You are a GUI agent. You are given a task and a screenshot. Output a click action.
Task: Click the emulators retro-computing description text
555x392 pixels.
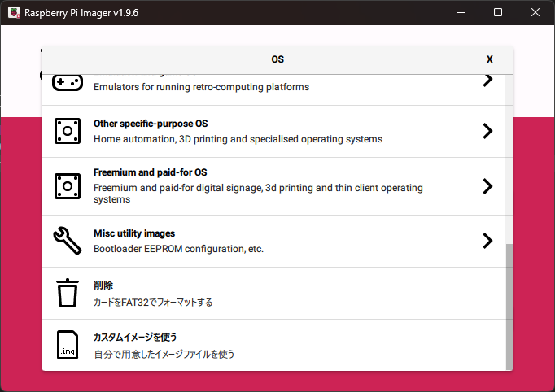(201, 87)
